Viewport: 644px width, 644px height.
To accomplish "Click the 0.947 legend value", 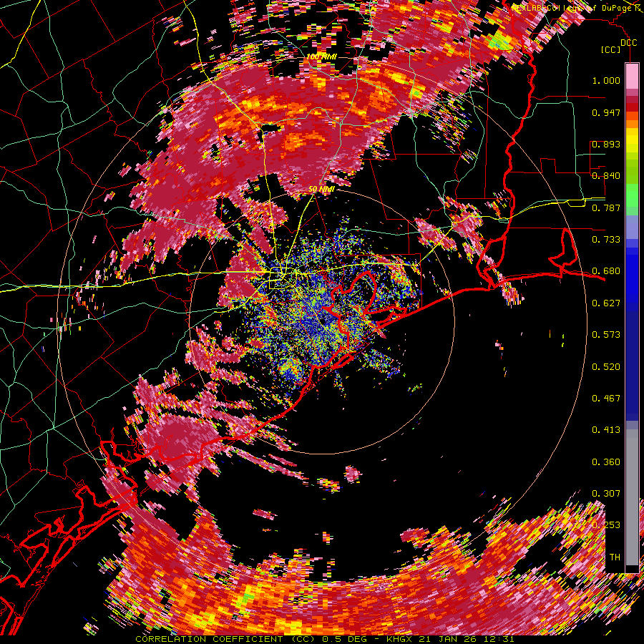I will 606,112.
